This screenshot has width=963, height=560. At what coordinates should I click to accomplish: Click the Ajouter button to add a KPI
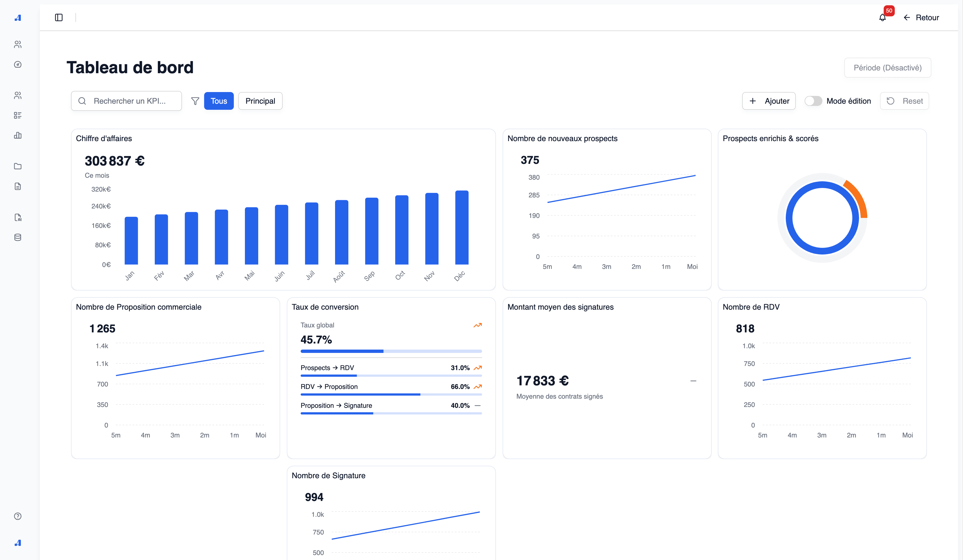coord(769,101)
